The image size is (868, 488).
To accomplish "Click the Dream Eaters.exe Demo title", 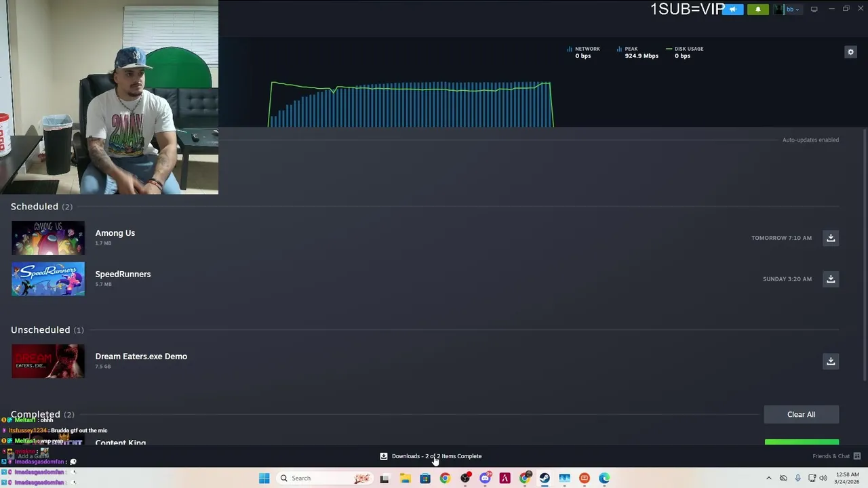I will click(141, 357).
